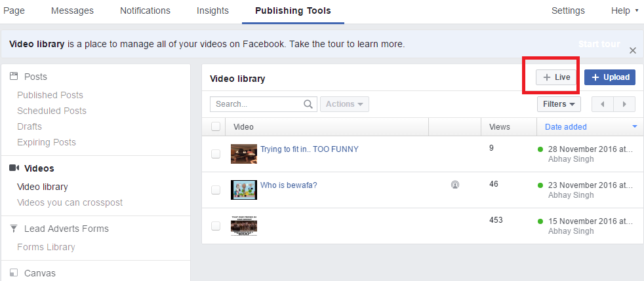This screenshot has width=644, height=281.
Task: Click thumbnail of Trying to fit in video
Action: [x=244, y=154]
